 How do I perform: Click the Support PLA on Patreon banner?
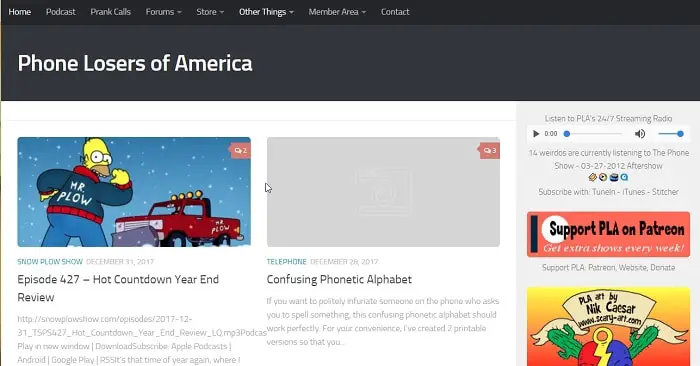[x=608, y=234]
